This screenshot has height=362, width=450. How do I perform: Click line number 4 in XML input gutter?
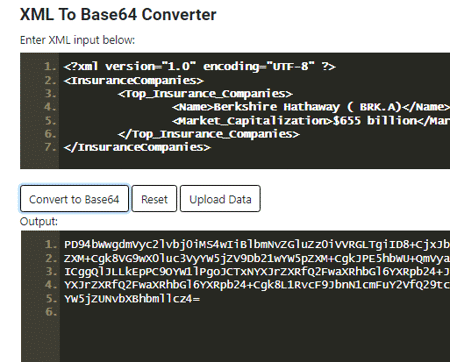51,107
